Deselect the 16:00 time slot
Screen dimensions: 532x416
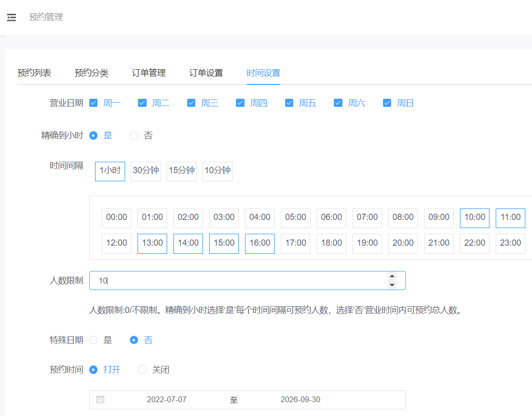click(x=260, y=244)
